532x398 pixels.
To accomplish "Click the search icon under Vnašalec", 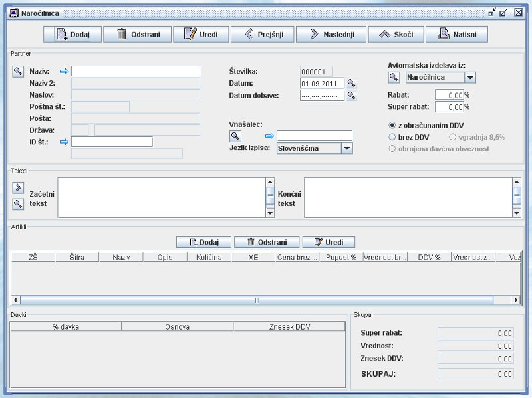I will point(235,136).
